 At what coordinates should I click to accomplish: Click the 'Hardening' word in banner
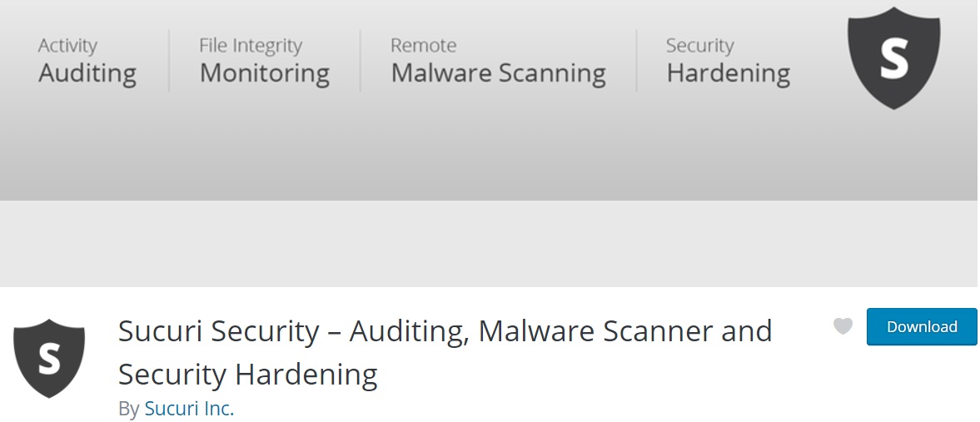[728, 73]
